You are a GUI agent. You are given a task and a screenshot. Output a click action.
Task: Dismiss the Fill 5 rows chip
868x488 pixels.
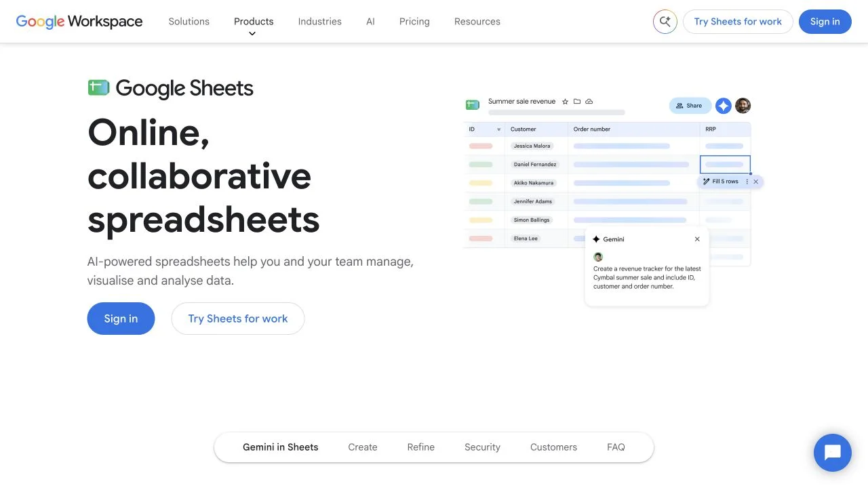click(x=756, y=182)
